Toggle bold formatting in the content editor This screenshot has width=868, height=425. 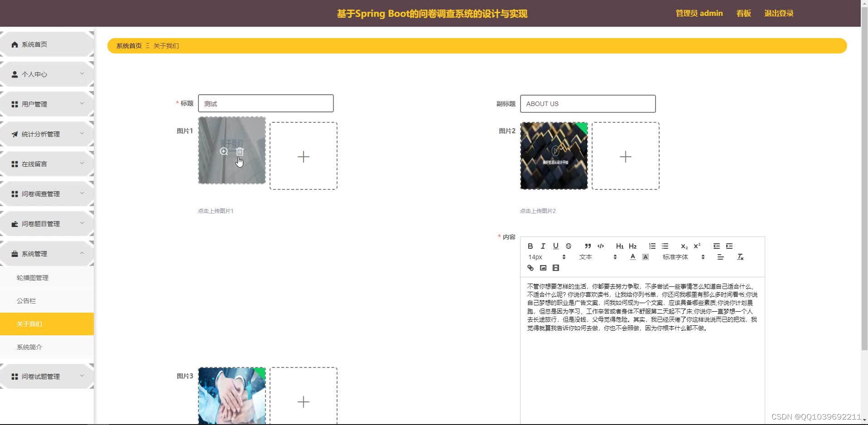point(530,246)
